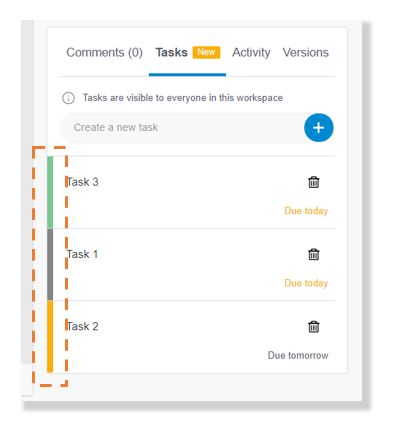Click the green status bar of Task 3
Image resolution: width=414 pixels, height=440 pixels.
coord(50,192)
